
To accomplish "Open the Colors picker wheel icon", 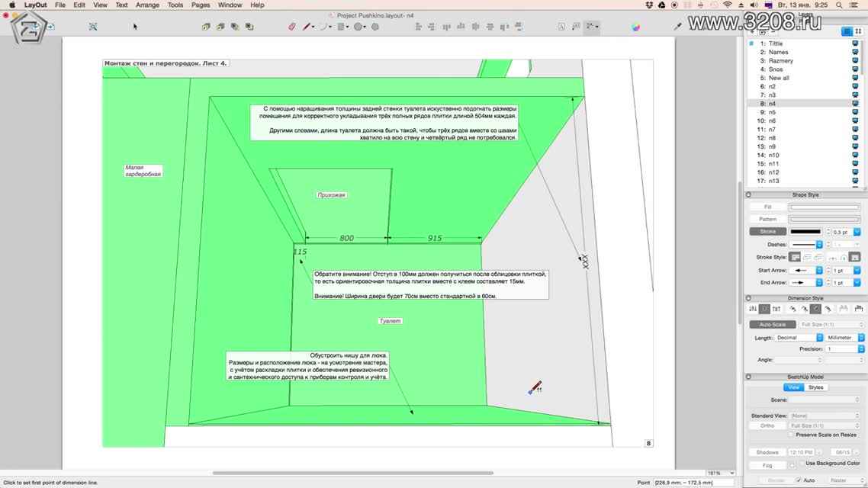I will pos(635,27).
